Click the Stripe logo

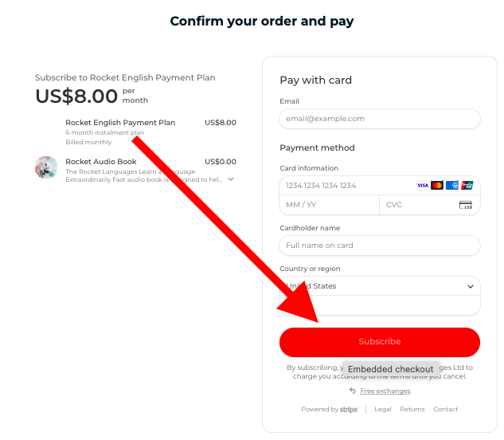click(x=349, y=410)
